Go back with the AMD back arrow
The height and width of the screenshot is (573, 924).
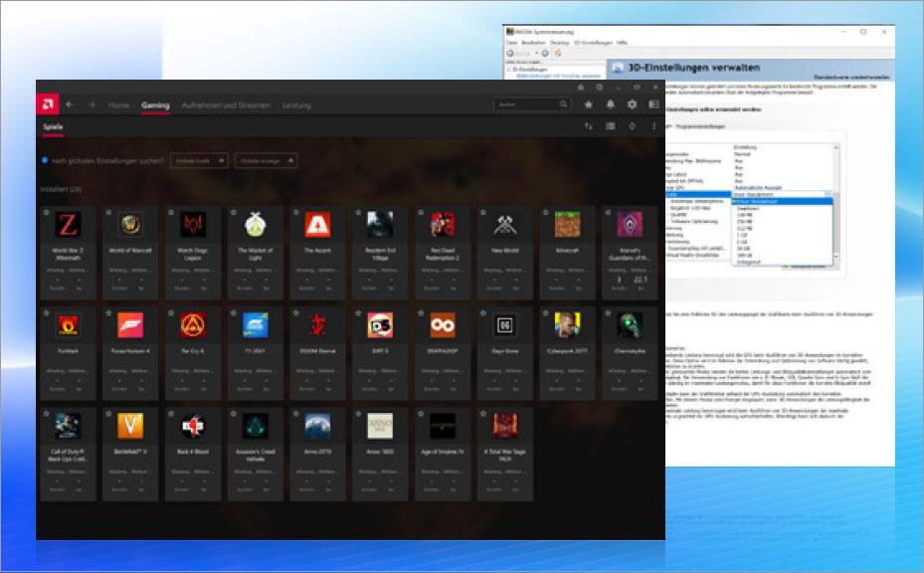(70, 104)
